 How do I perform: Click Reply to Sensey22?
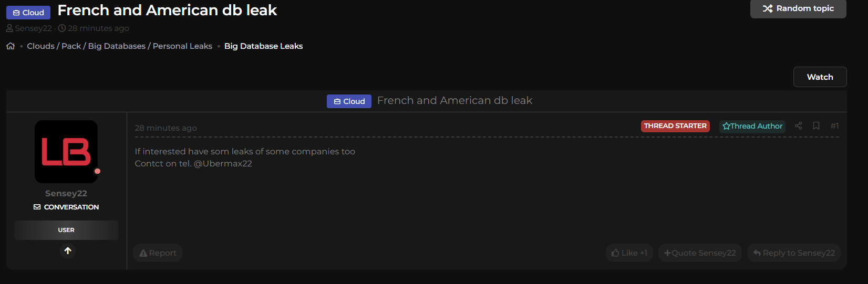[793, 253]
